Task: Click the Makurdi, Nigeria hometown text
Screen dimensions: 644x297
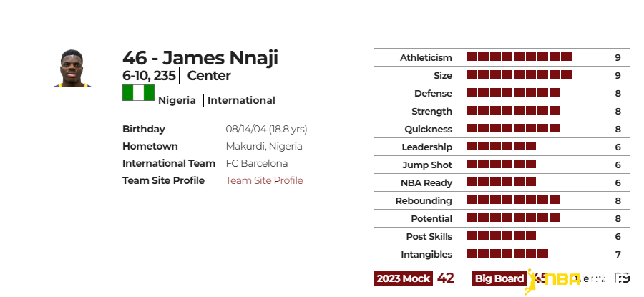Action: point(264,146)
